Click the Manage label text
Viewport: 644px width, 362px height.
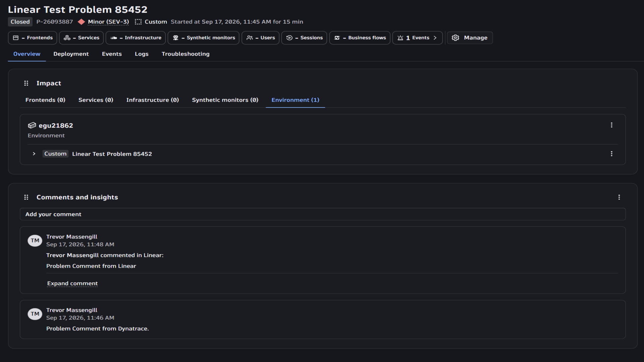click(476, 38)
